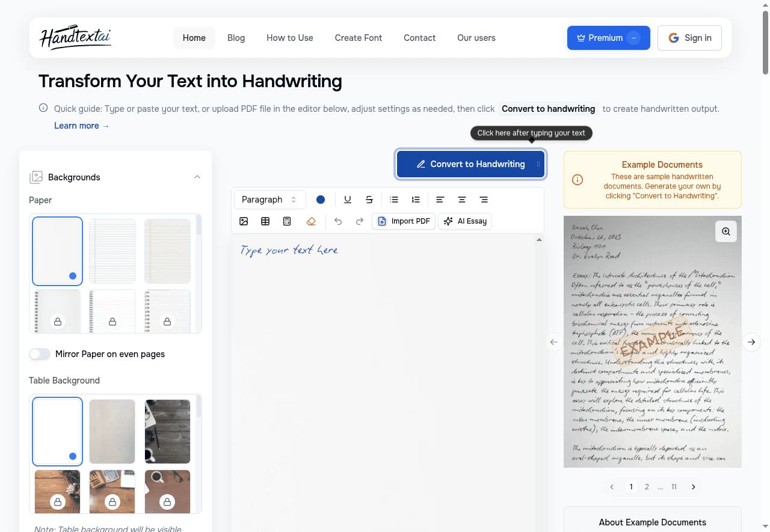Open the blue ink color picker
Viewport: 770px width, 532px height.
coord(321,200)
